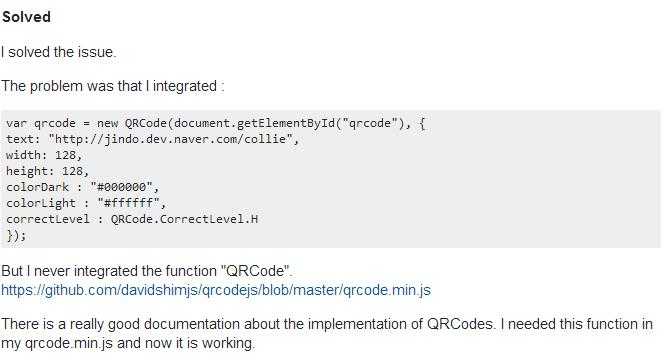Image resolution: width=667 pixels, height=361 pixels.
Task: Click the word "QRCodes" in last paragraph
Action: (460, 324)
